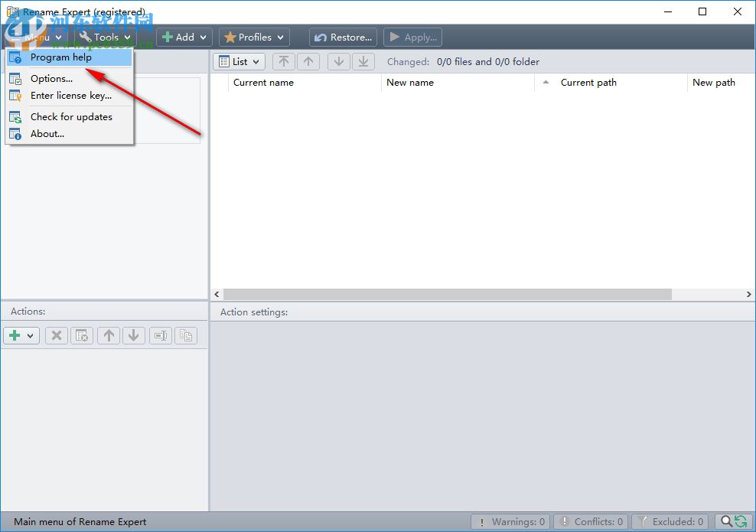Click the delete action X icon

[56, 335]
